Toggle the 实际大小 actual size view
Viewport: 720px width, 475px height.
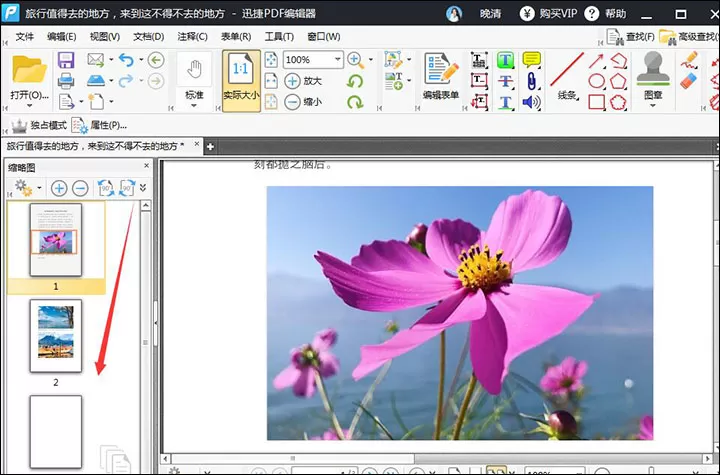pos(242,81)
